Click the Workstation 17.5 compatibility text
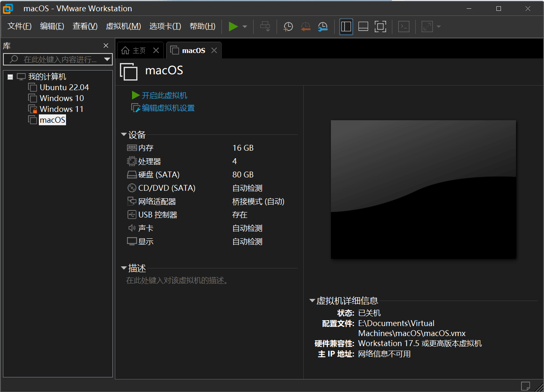544x392 pixels. (420, 344)
